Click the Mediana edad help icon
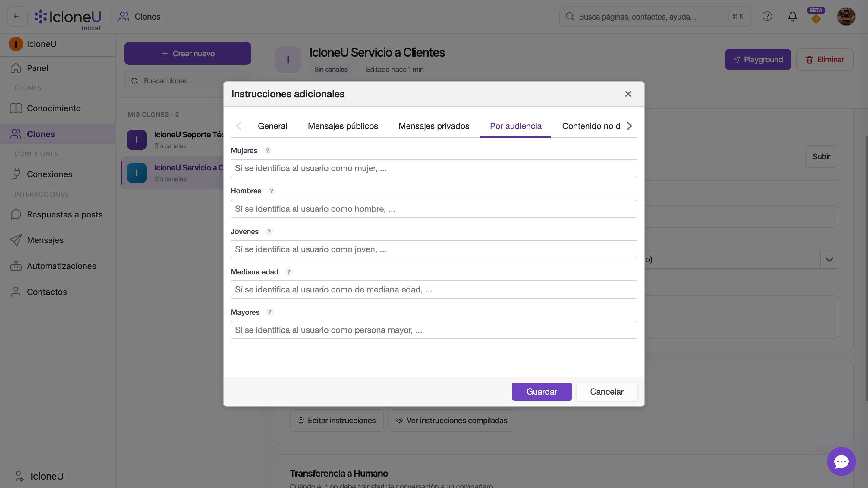Image resolution: width=868 pixels, height=488 pixels. click(288, 272)
